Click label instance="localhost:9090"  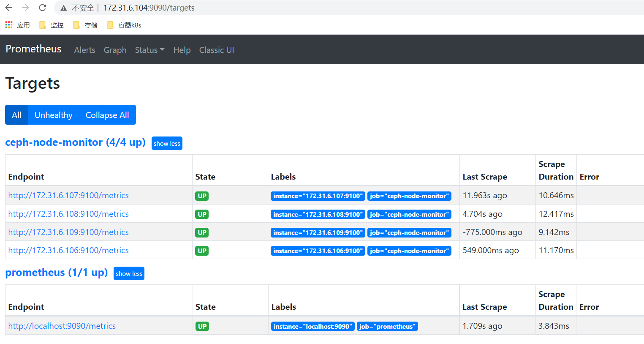313,326
